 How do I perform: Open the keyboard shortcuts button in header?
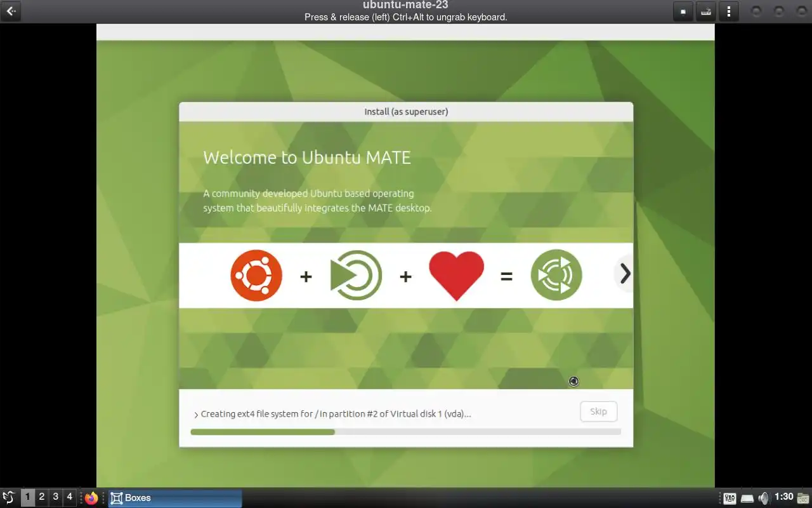[x=705, y=11]
